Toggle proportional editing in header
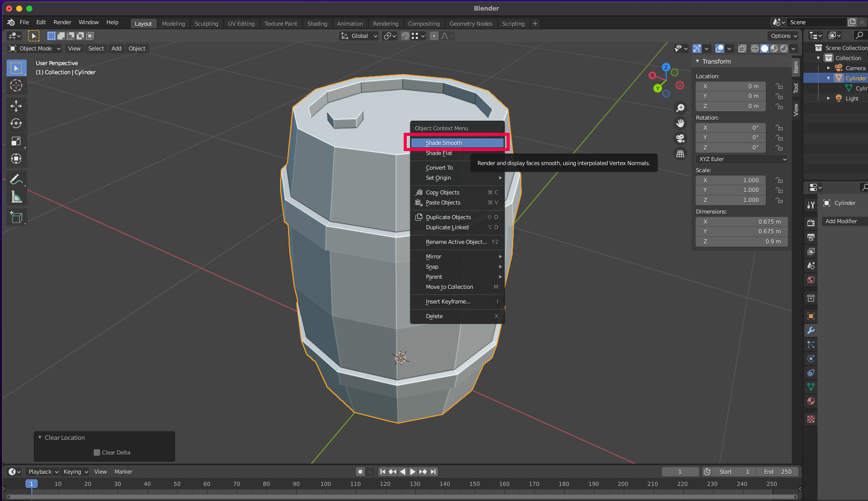The width and height of the screenshot is (868, 501). click(x=434, y=36)
